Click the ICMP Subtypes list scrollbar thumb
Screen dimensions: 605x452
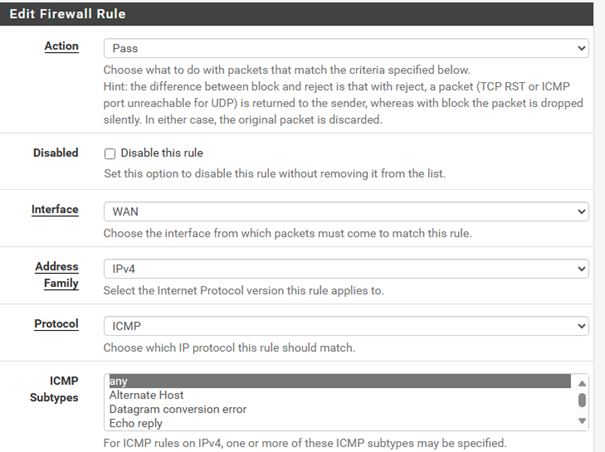[x=581, y=400]
